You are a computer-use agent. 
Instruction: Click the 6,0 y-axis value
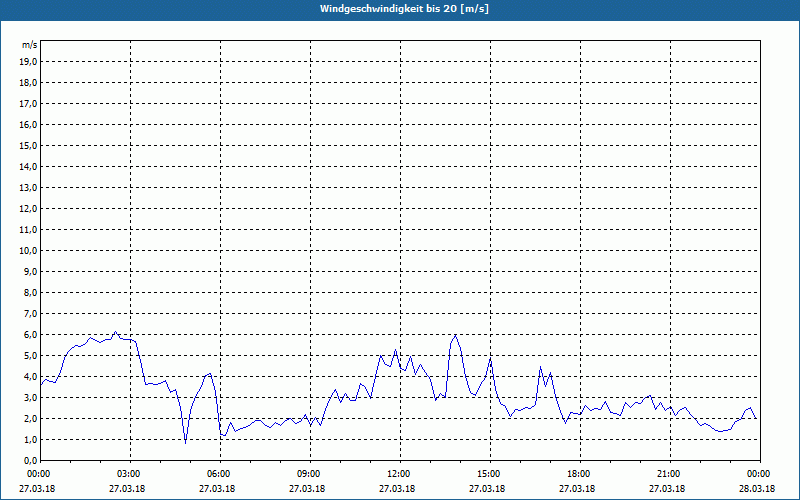coord(30,335)
